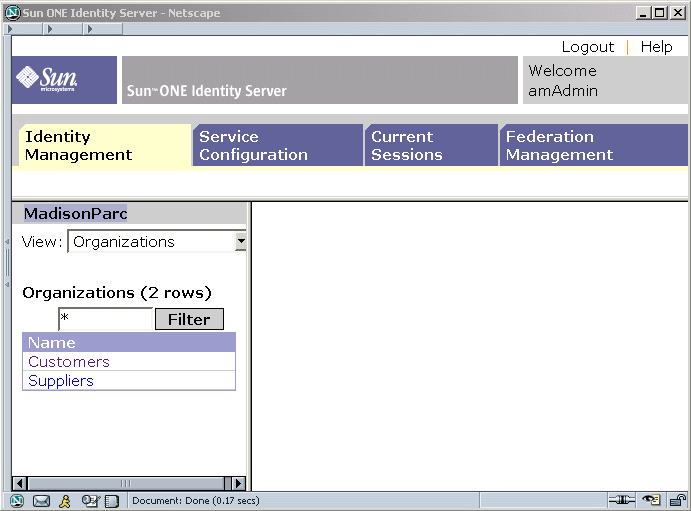Switch to the Identity Management tab
691x511 pixels.
click(x=105, y=146)
